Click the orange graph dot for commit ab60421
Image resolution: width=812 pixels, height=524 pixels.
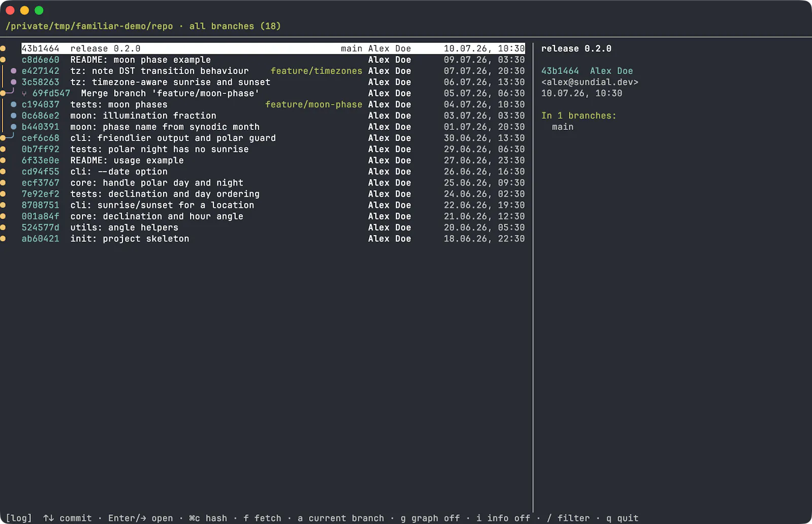pos(3,238)
